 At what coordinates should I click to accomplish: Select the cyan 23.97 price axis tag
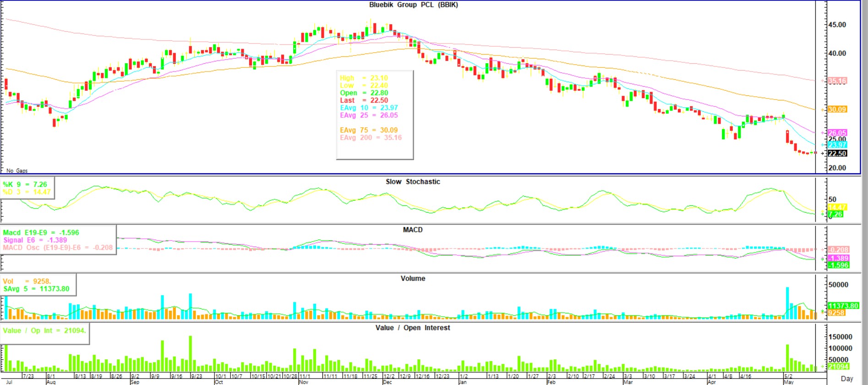(x=837, y=145)
